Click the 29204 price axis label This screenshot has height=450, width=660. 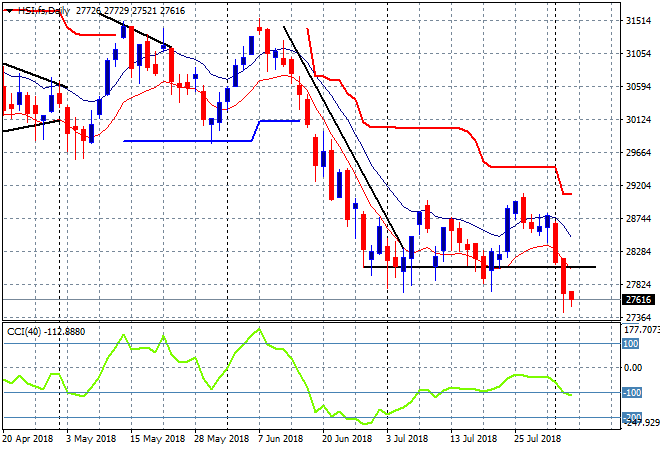(638, 186)
